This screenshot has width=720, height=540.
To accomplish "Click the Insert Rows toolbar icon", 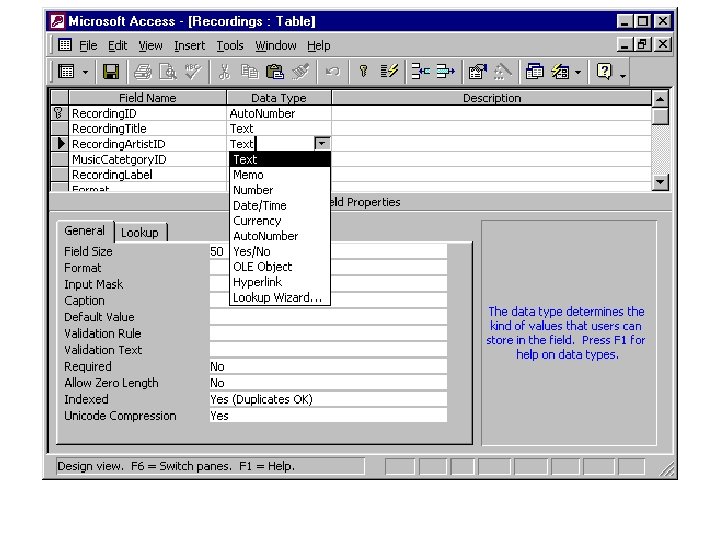I will (x=421, y=71).
